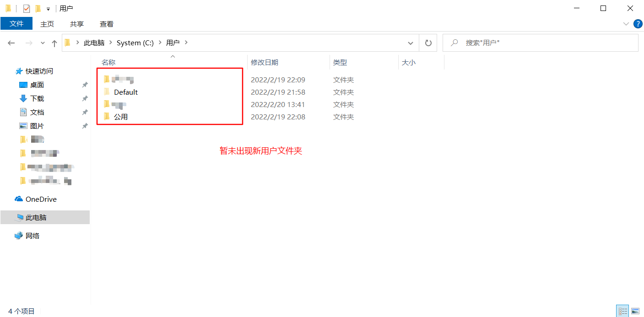644x317 pixels.
Task: Click the quick access star icon
Action: click(x=19, y=71)
